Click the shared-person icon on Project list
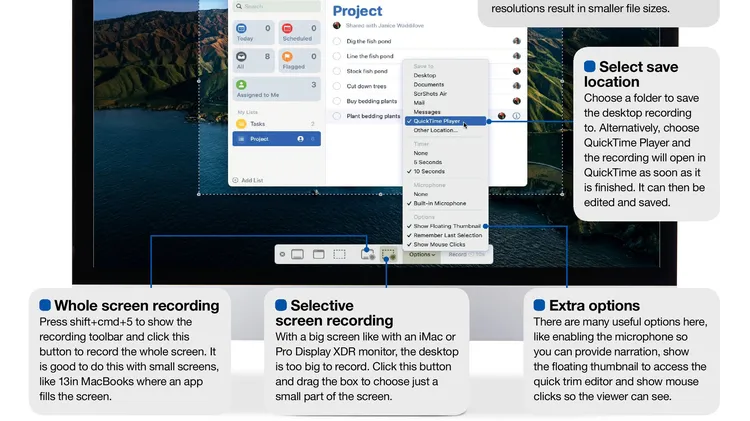 point(300,139)
